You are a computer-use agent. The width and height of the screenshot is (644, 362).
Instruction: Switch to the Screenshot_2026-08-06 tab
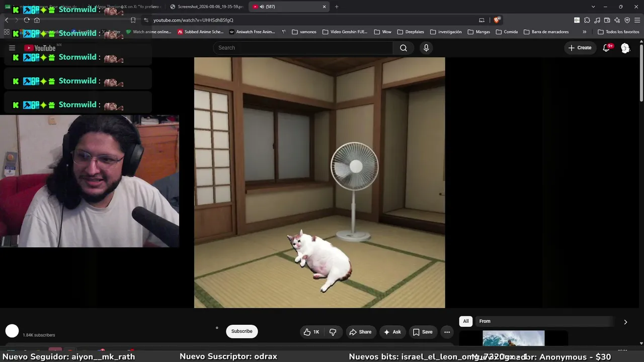[x=206, y=7]
